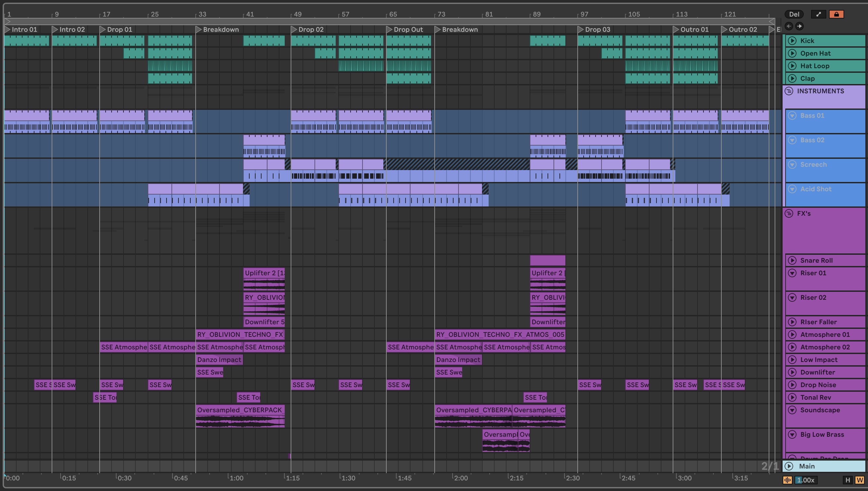
Task: Select the Danzo Impact clip in breakdown
Action: pyautogui.click(x=219, y=359)
